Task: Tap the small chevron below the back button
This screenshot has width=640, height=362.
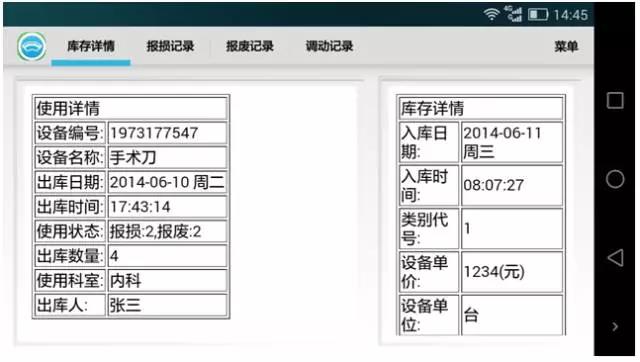Action: (615, 326)
